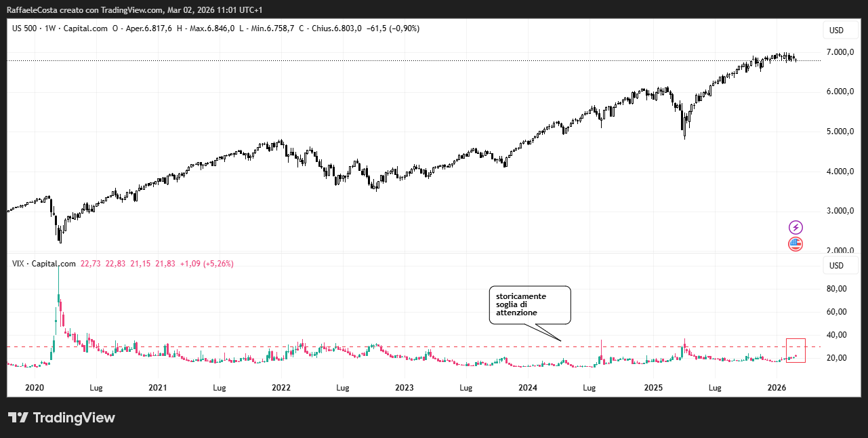Click the TradingView logo at bottom left
Image resolution: width=868 pixels, height=438 pixels.
pyautogui.click(x=62, y=418)
